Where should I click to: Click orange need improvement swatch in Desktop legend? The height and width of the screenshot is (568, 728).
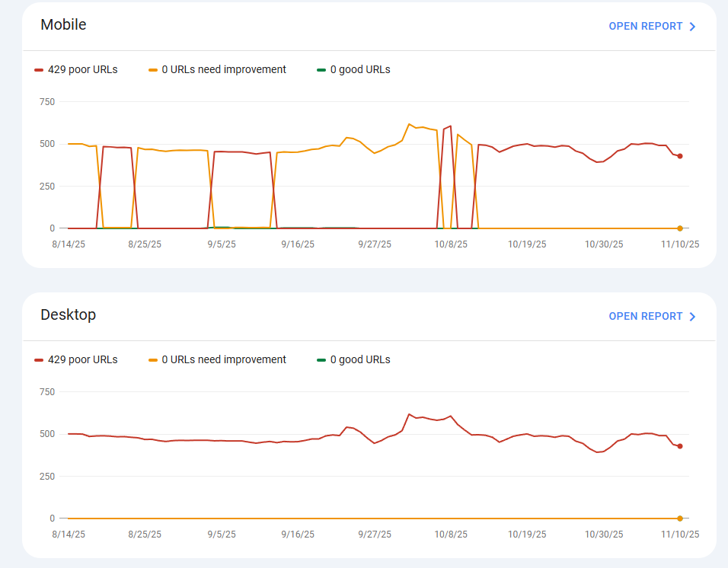click(153, 360)
